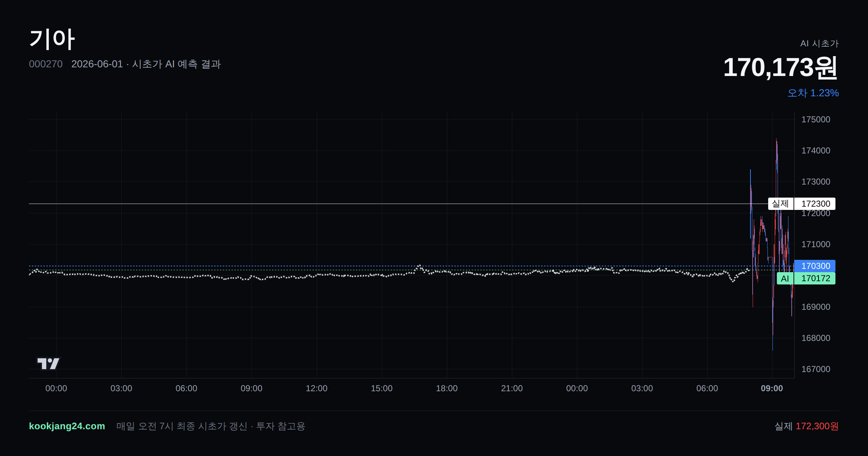Click the 06:00 label near chart end
Screen dimensions: 868x456
tap(707, 388)
